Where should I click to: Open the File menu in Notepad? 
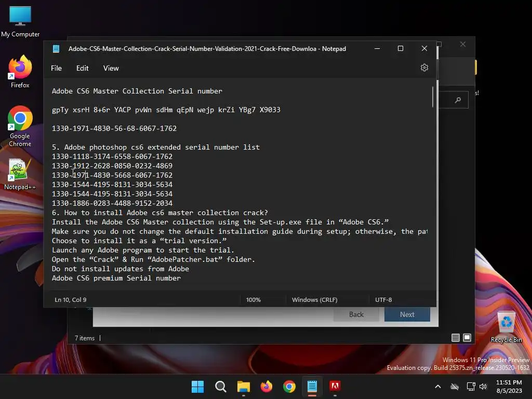tap(56, 68)
